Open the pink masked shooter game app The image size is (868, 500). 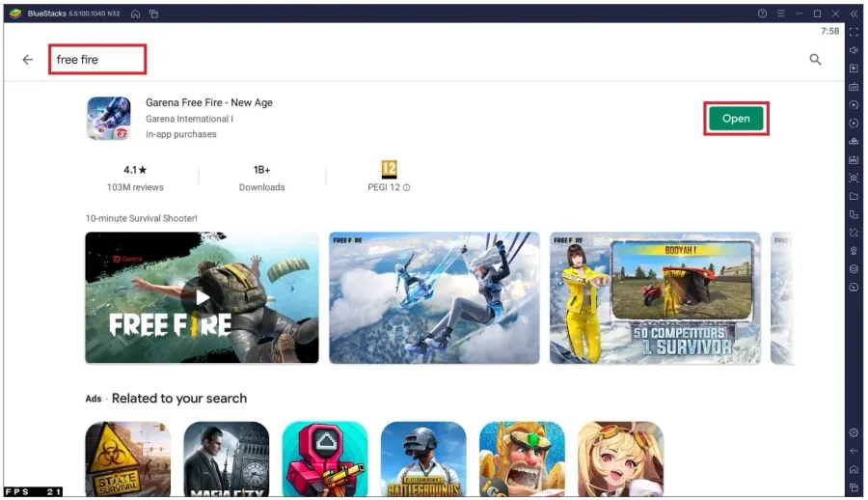point(325,459)
